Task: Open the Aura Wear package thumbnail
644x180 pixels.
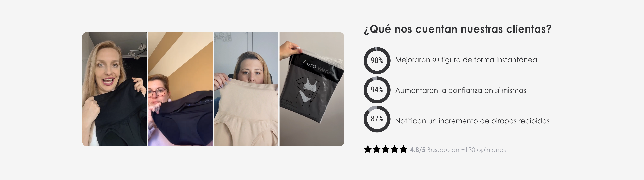Action: click(312, 89)
